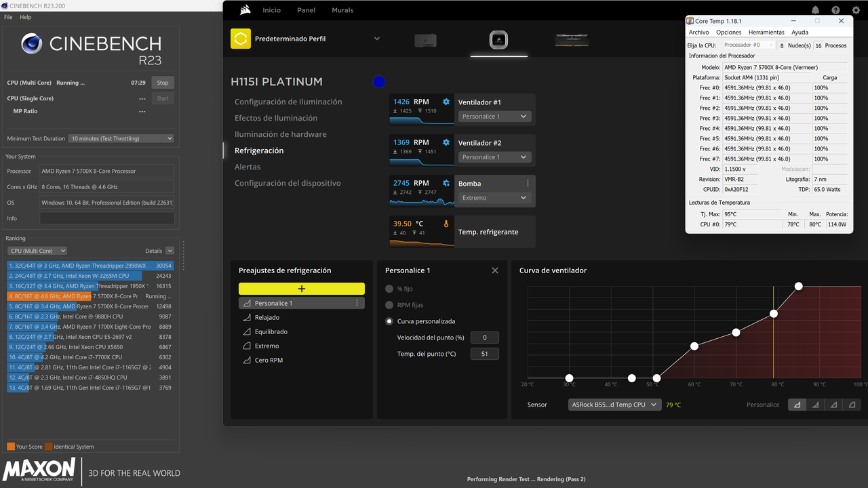
Task: Open Core Temp Herramientas menu
Action: pyautogui.click(x=766, y=33)
